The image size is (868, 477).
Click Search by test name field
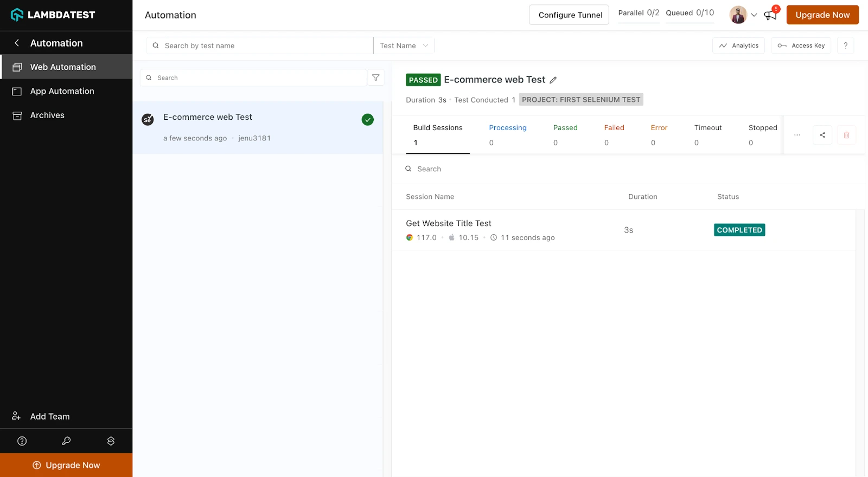(x=260, y=46)
